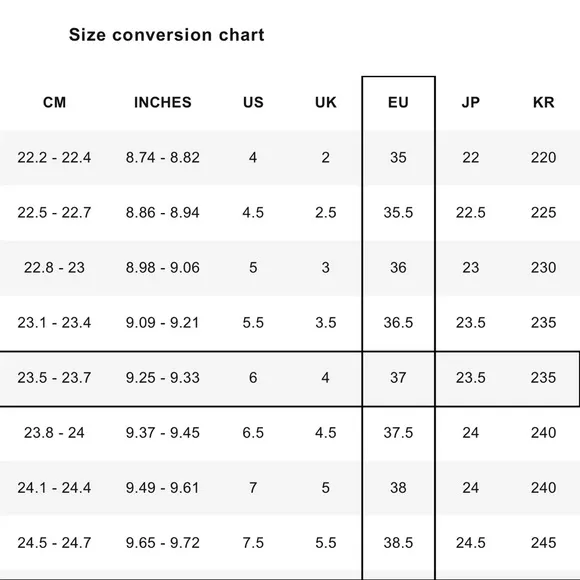Click the KR 245 value
The width and height of the screenshot is (580, 580).
tap(543, 543)
